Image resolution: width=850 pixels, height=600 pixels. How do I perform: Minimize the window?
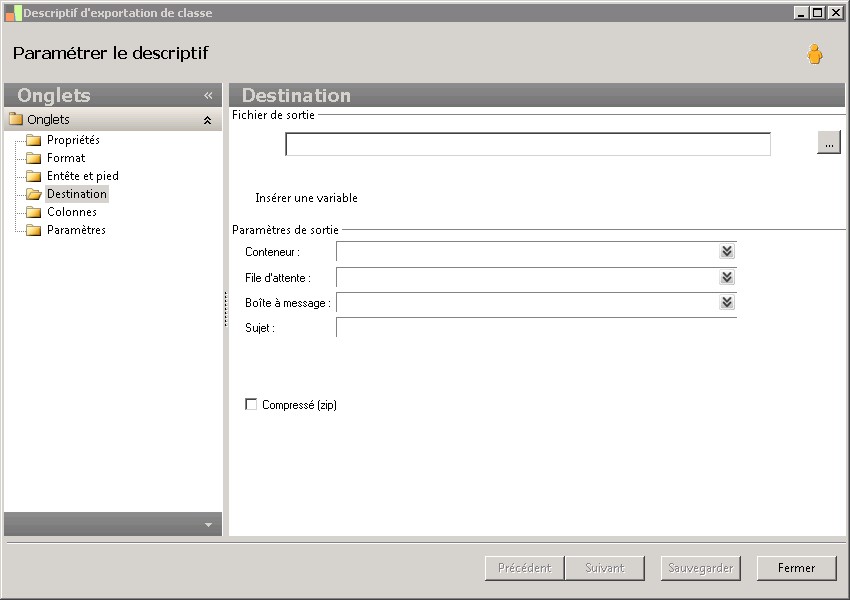(x=802, y=12)
